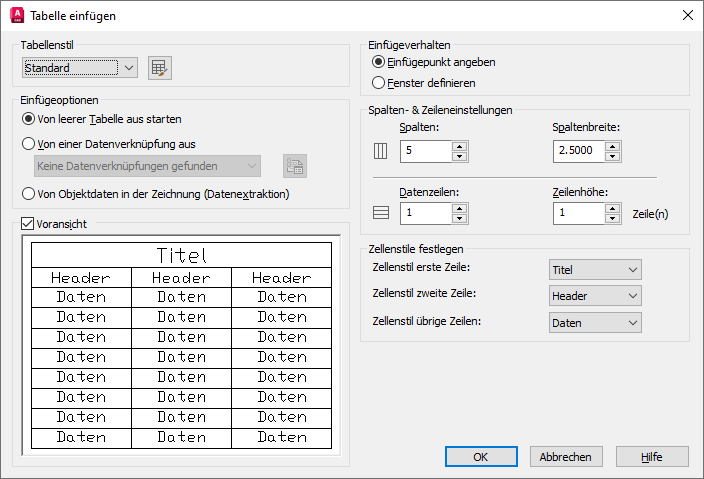Choose Von einer Datenverknüpfung aus option
704x479 pixels.
29,144
